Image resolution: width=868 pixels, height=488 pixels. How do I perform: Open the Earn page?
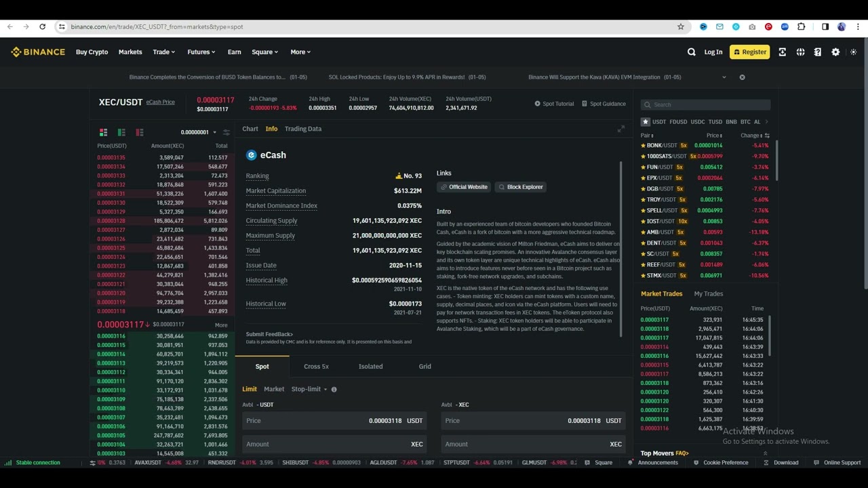[x=235, y=52]
